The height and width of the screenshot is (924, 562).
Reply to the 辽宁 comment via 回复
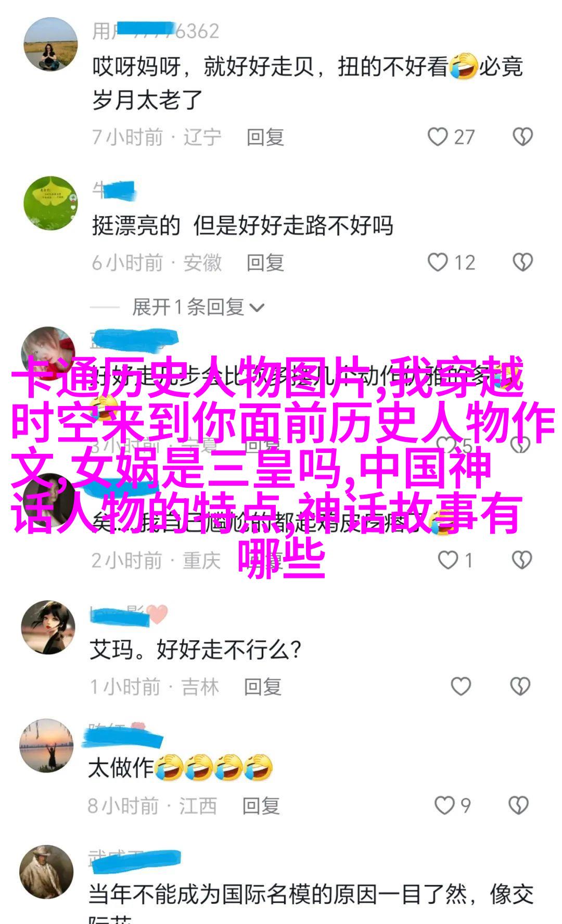click(x=265, y=137)
